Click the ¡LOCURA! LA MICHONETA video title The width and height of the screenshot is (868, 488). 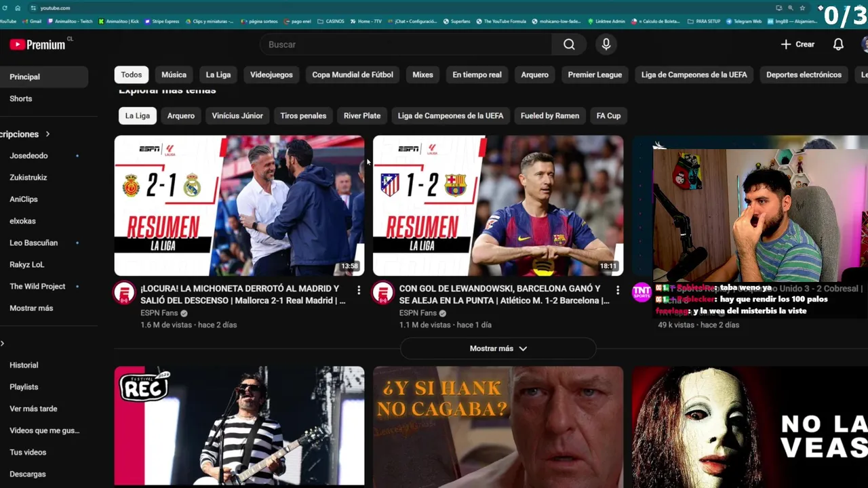point(243,294)
